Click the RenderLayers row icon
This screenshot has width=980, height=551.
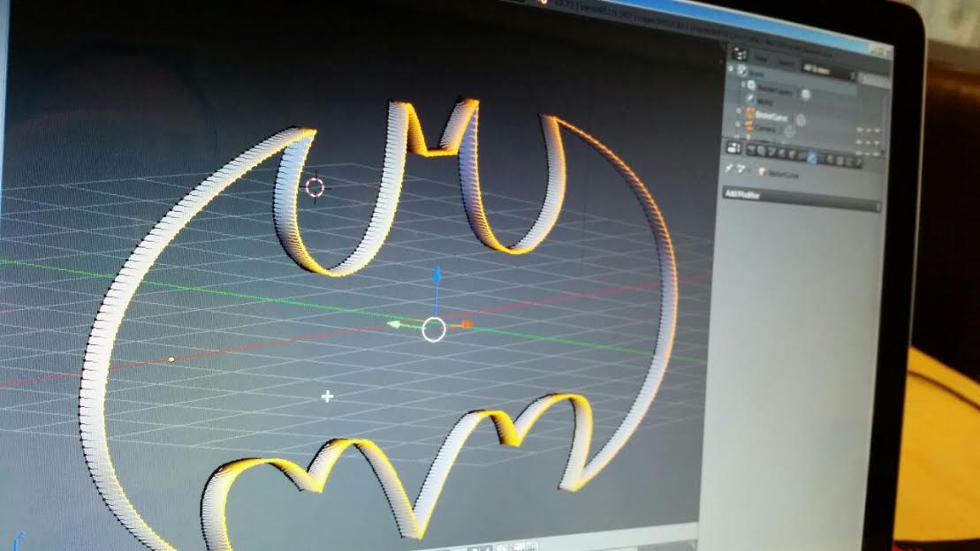click(751, 86)
